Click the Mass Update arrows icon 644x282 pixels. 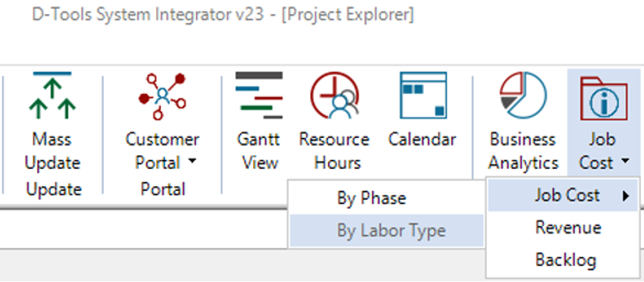(x=52, y=96)
